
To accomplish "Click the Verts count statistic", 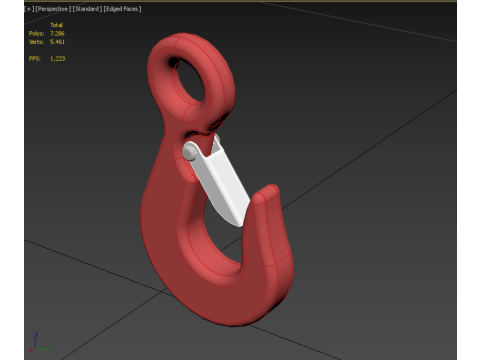I will [47, 42].
